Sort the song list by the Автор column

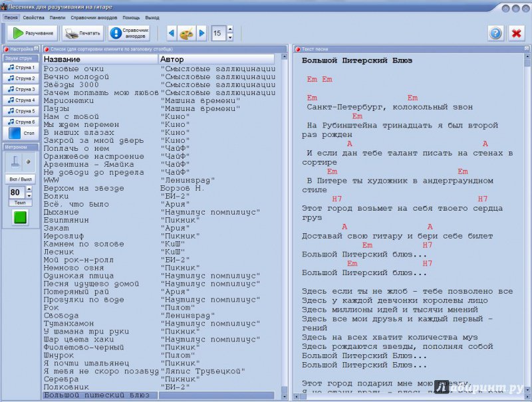pos(217,59)
